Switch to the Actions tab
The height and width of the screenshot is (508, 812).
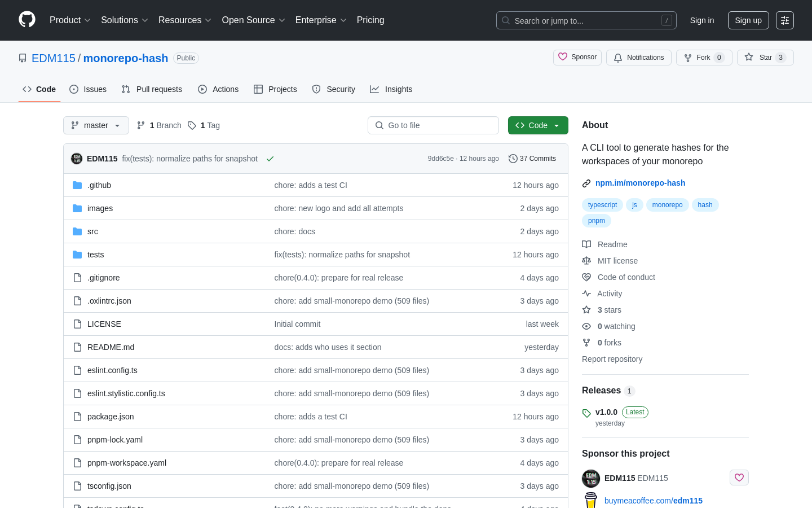click(x=218, y=89)
